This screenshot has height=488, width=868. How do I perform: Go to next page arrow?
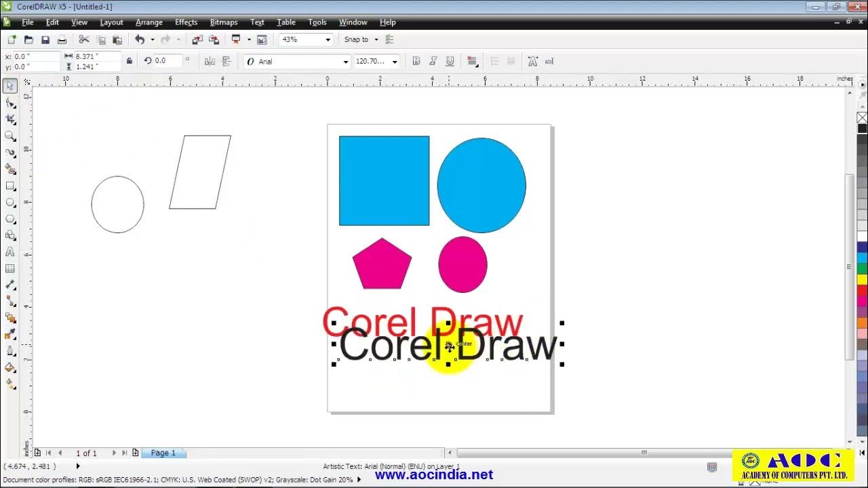point(113,453)
